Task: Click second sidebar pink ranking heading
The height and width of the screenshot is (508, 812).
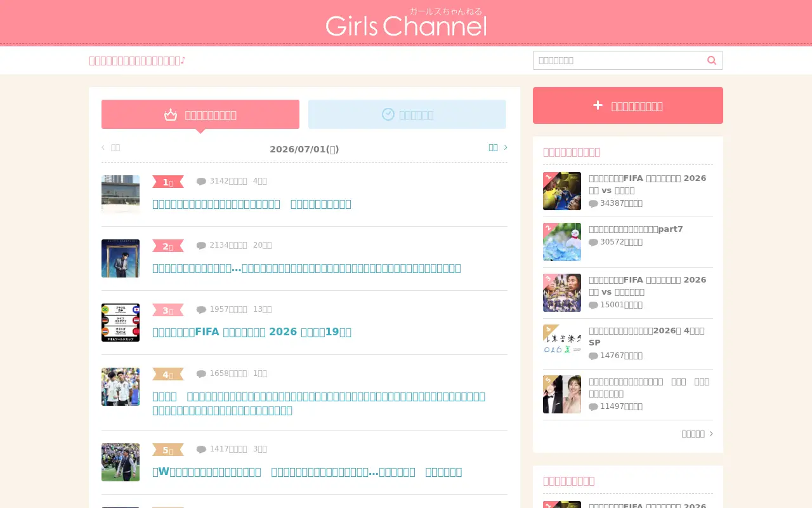Action: 568,481
